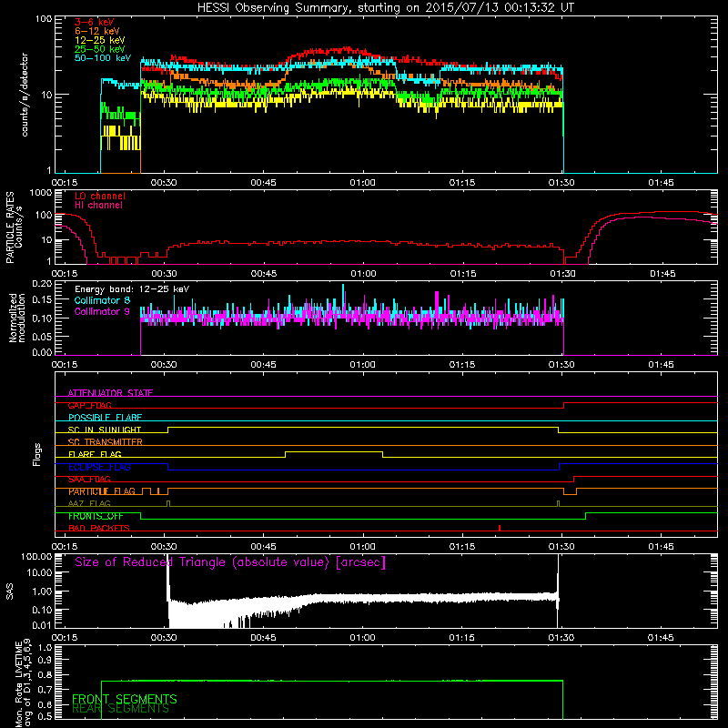This screenshot has width=728, height=728.
Task: Pick the cyan 50-100 keV legend label
Action: [103, 58]
